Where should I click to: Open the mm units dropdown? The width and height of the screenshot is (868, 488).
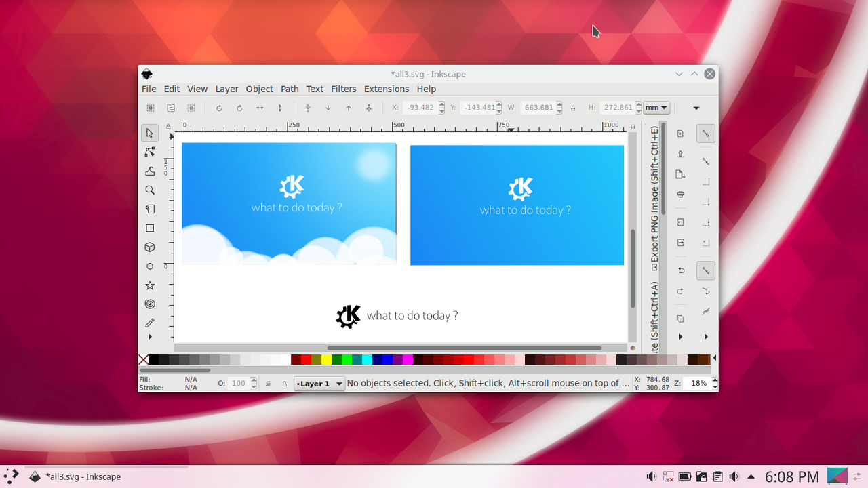[x=656, y=108]
